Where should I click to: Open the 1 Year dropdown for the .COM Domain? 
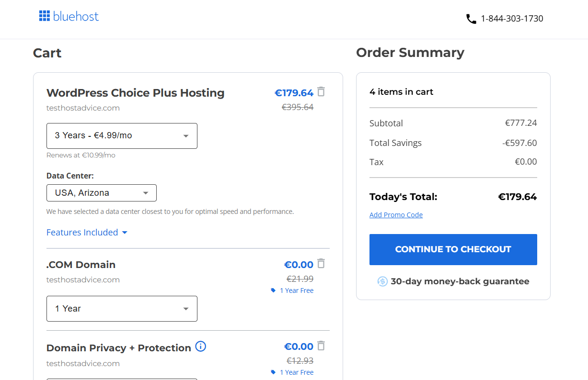pyautogui.click(x=122, y=308)
